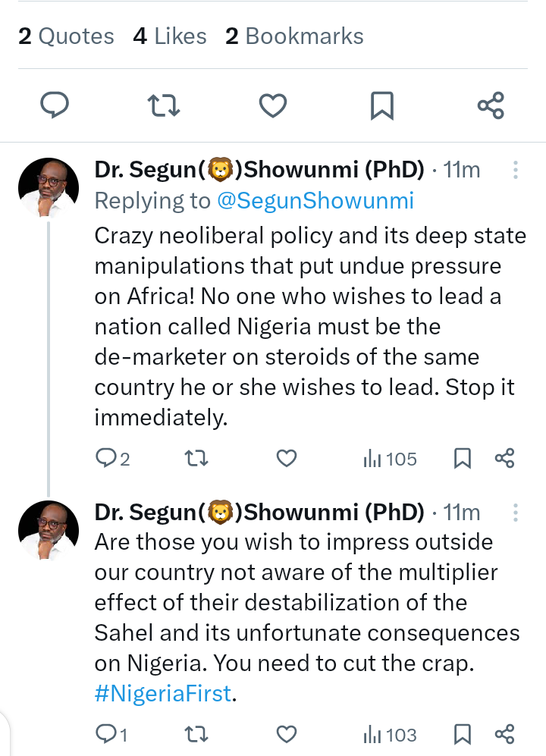Like the neoliberal policy reply

pos(287,459)
